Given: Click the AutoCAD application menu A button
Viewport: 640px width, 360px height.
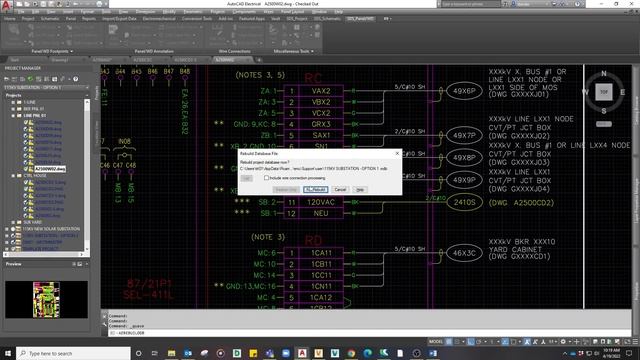Looking at the screenshot, I should pos(6,6).
